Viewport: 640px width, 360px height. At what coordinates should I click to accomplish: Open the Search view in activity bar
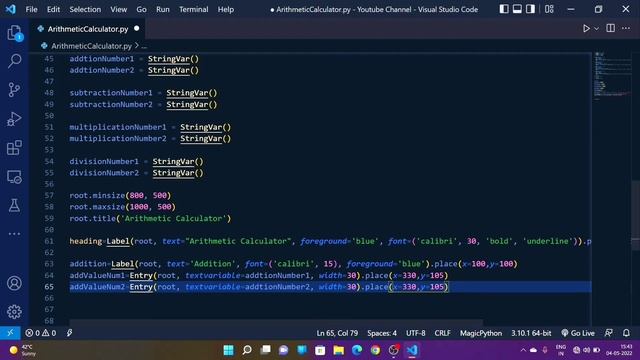click(x=14, y=61)
